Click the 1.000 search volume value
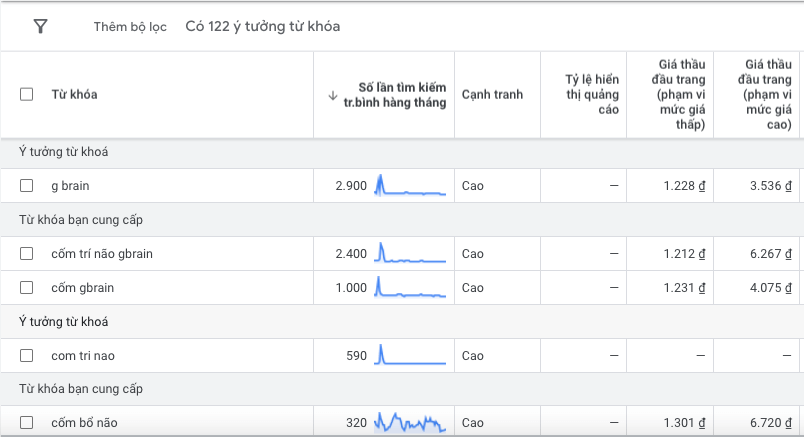 (x=351, y=288)
